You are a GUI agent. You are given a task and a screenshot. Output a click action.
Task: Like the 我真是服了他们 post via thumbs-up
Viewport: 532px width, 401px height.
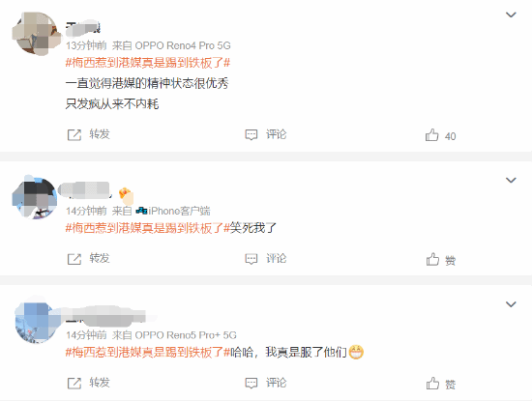432,383
